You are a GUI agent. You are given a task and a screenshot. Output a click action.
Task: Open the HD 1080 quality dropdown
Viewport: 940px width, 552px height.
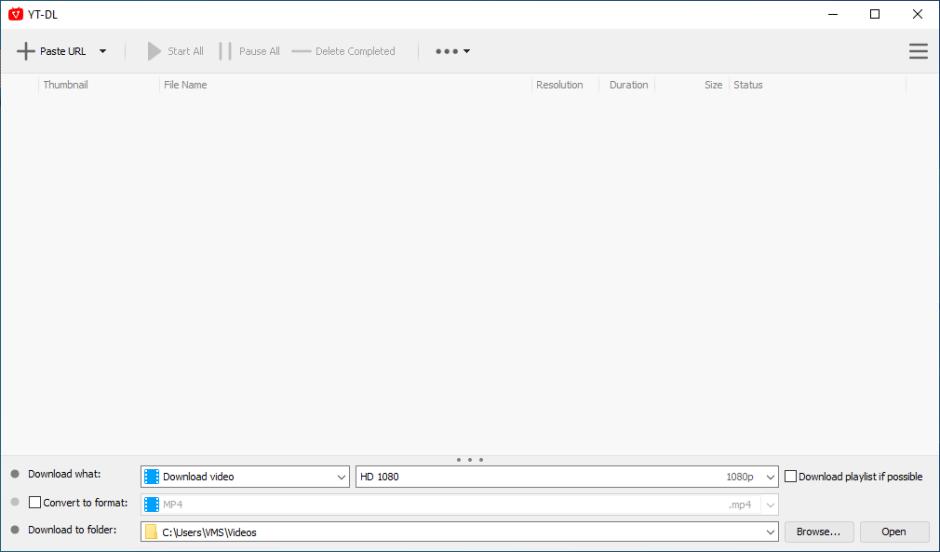coord(567,476)
